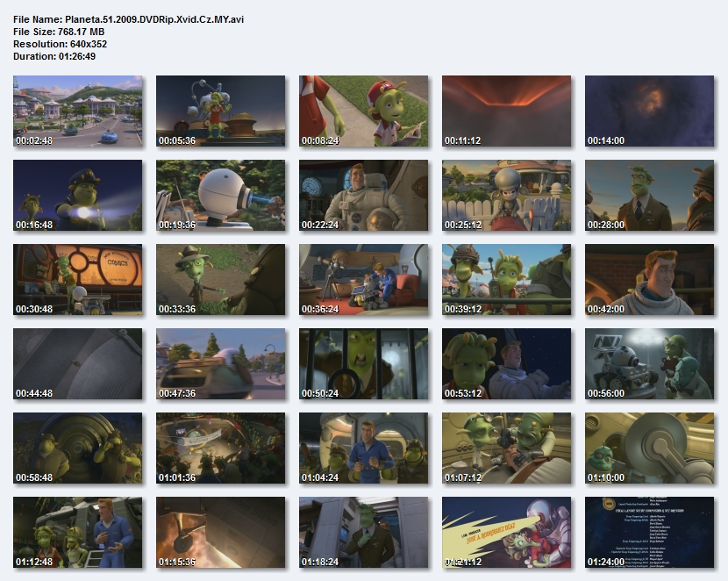Image resolution: width=728 pixels, height=581 pixels.
Task: Open the 01:10:00 thumbnail
Action: [x=650, y=448]
